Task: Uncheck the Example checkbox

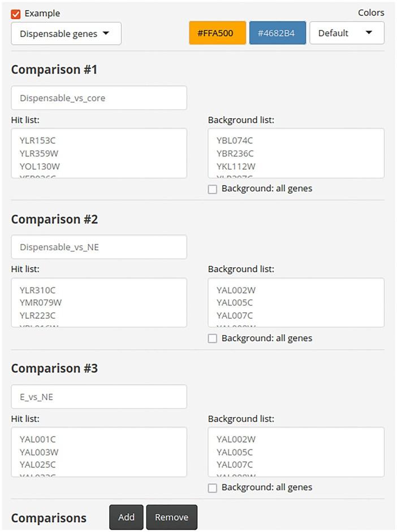Action: click(16, 14)
